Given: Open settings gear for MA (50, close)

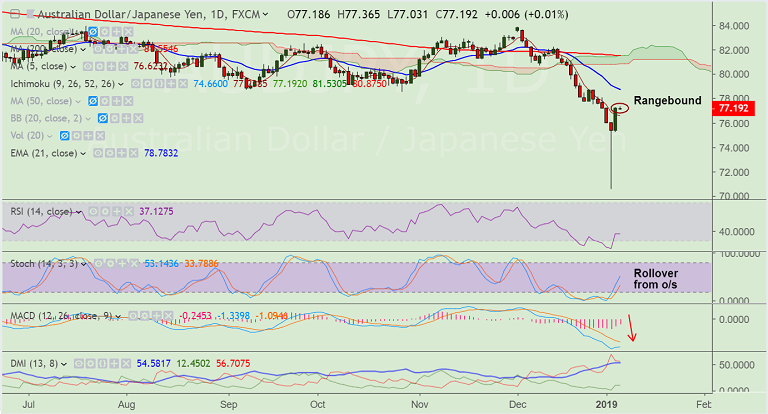Looking at the screenshot, I should coord(104,101).
